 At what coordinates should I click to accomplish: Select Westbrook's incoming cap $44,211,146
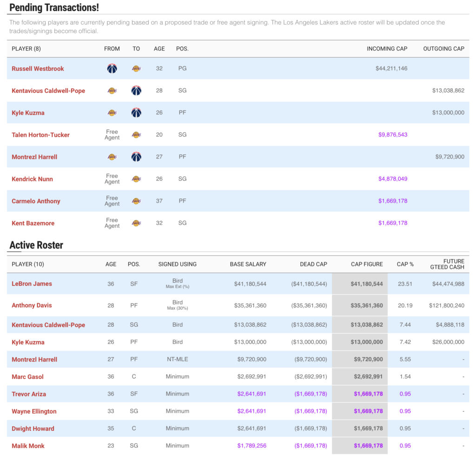tap(391, 69)
